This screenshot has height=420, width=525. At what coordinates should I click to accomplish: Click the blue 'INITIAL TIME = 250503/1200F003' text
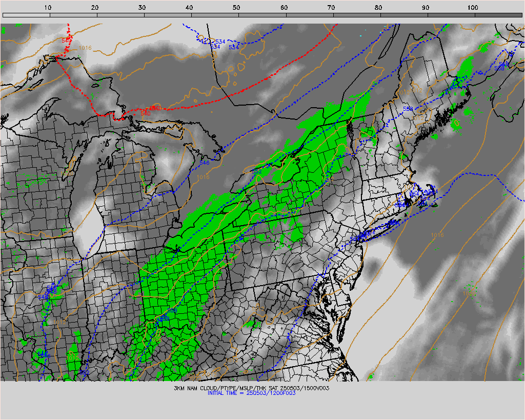coord(251,393)
